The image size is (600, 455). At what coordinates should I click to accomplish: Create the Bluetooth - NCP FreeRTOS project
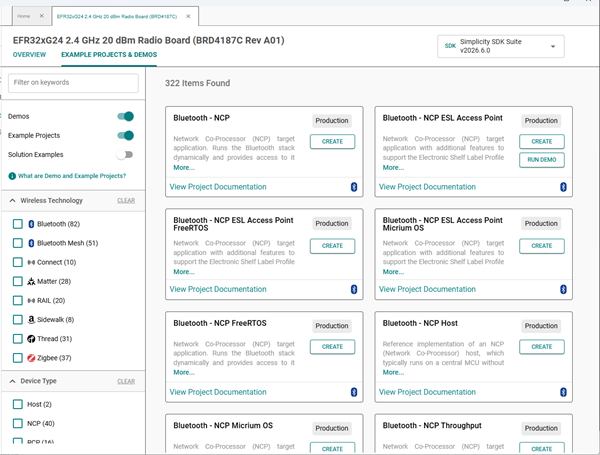point(333,347)
